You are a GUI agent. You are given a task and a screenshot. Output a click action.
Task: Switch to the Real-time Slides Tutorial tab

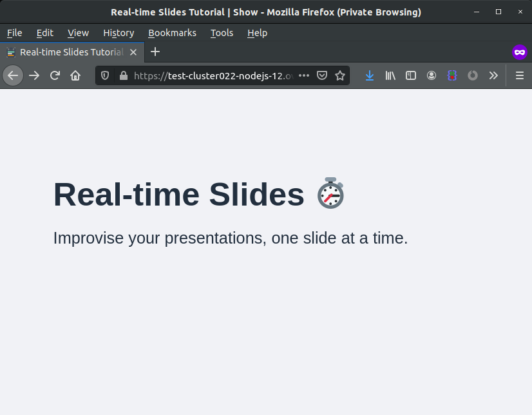click(71, 52)
